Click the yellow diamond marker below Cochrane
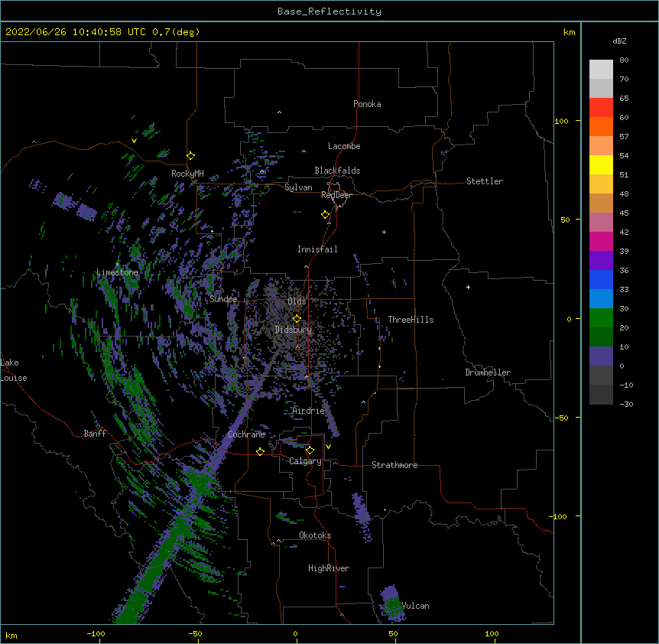Viewport: 659px width, 644px height. click(x=260, y=451)
